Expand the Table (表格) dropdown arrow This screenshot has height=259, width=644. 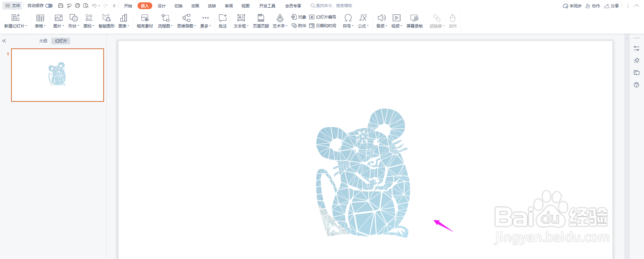(45, 26)
